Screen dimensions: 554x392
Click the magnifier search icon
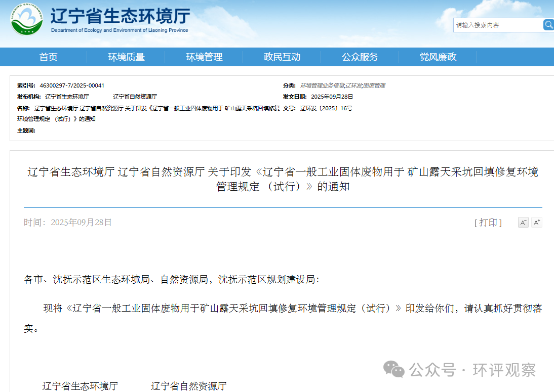tap(548, 25)
